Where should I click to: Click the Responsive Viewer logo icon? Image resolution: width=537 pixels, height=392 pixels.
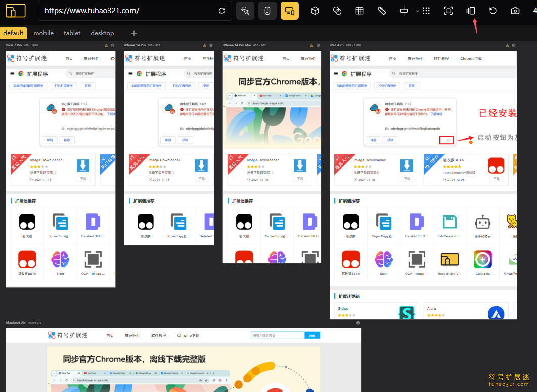point(15,11)
